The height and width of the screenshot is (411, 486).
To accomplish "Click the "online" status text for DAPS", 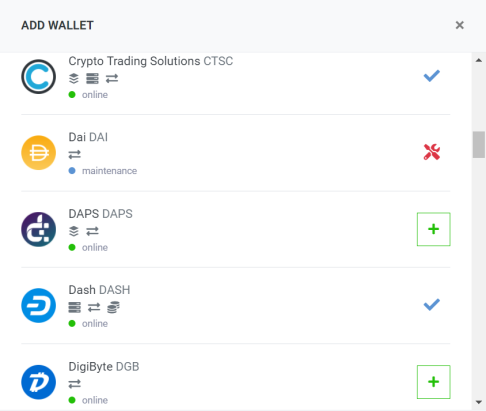I will click(x=95, y=247).
